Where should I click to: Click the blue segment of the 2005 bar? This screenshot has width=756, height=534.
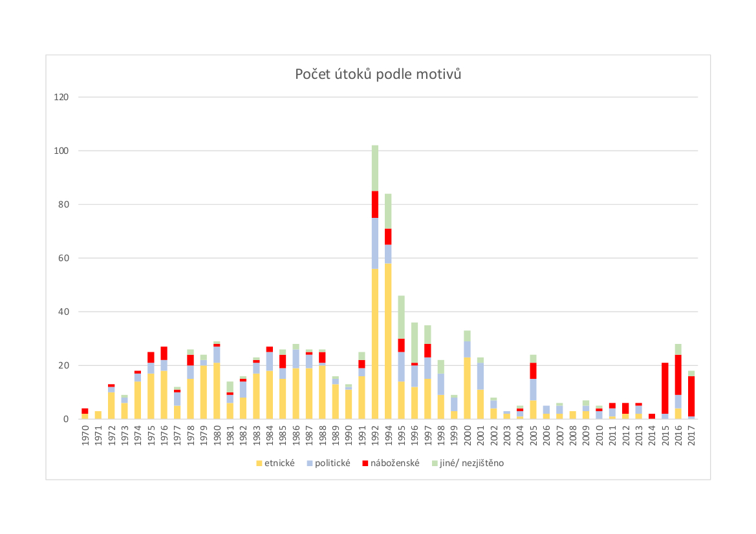[534, 389]
